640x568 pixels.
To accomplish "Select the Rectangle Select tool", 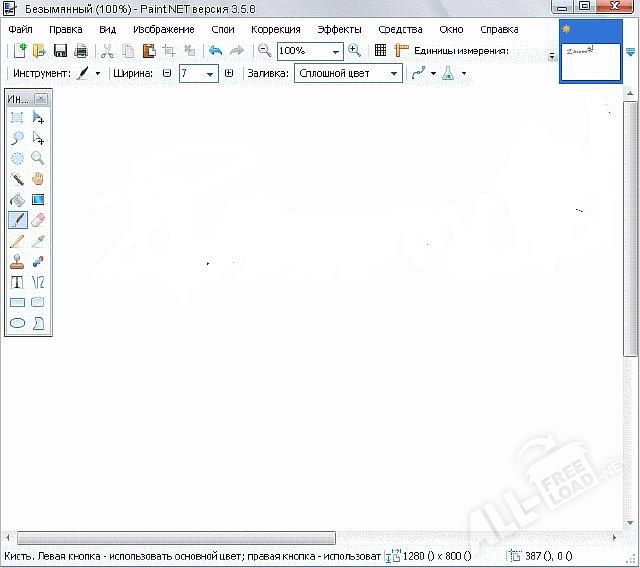I will 17,118.
